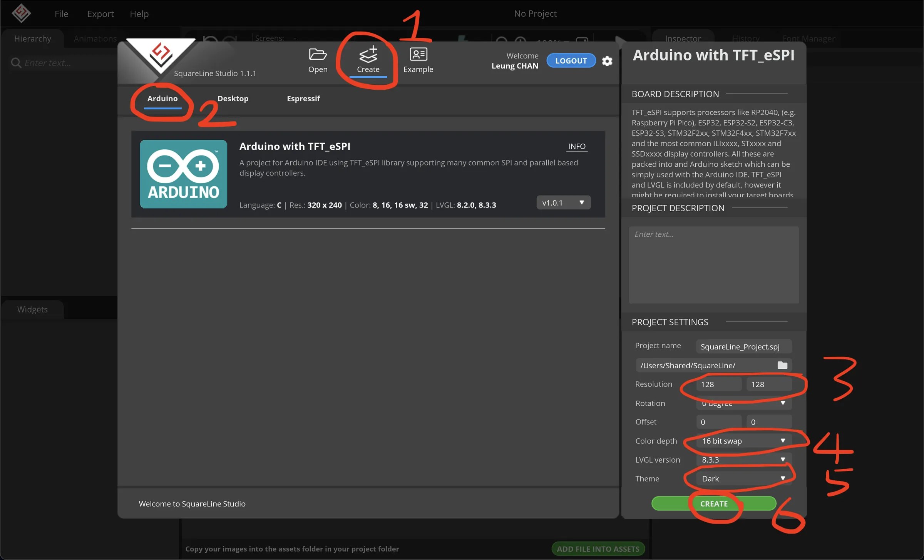924x560 pixels.
Task: Expand the LVGL version dropdown
Action: (x=743, y=460)
